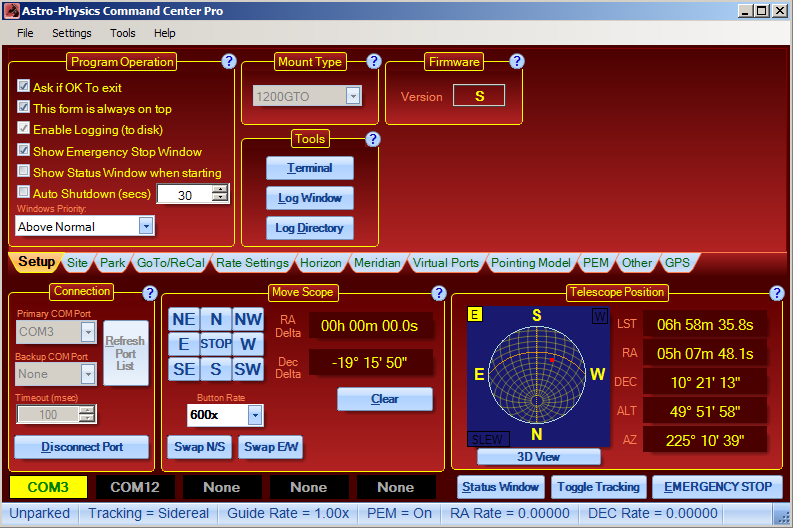This screenshot has height=528, width=793.
Task: Move scope South with S button
Action: point(216,369)
